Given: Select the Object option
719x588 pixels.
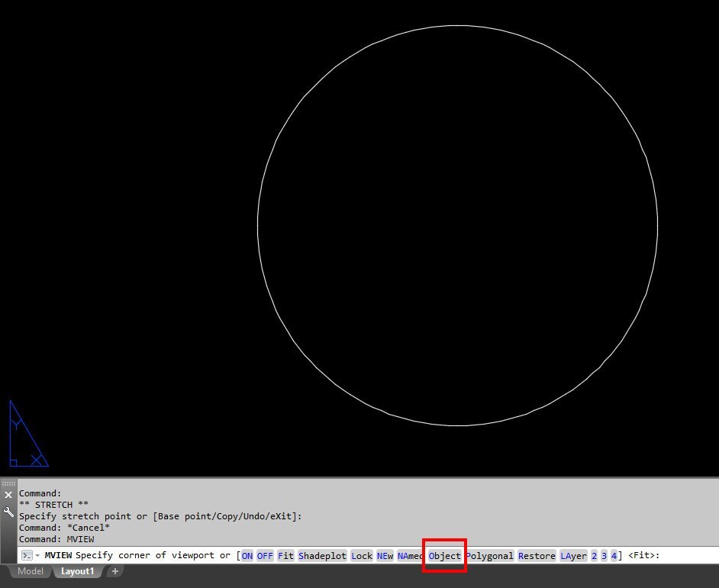Looking at the screenshot, I should coord(444,556).
